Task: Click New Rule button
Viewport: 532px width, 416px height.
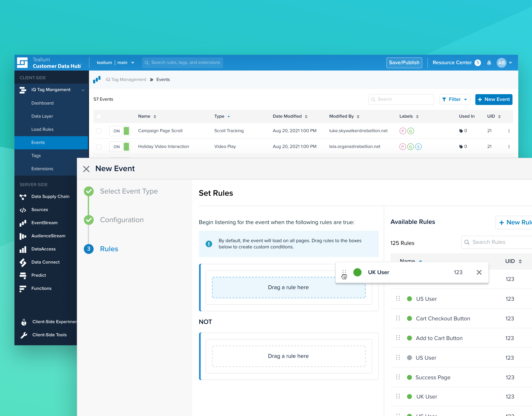Action: click(513, 222)
